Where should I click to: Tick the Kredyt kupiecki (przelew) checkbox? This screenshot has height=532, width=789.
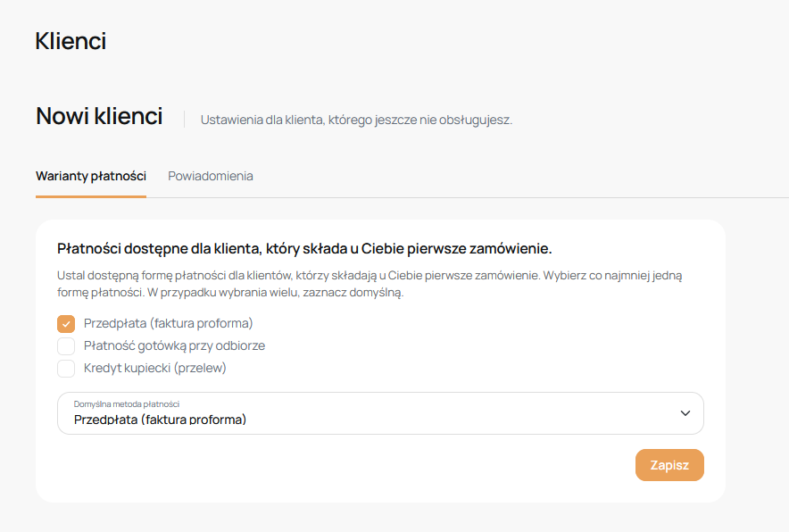point(66,368)
